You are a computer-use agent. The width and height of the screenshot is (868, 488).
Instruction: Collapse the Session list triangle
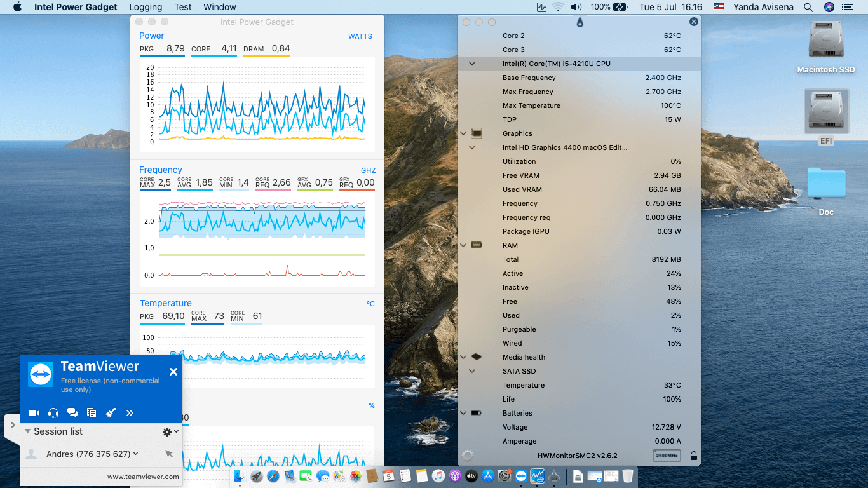pos(28,431)
